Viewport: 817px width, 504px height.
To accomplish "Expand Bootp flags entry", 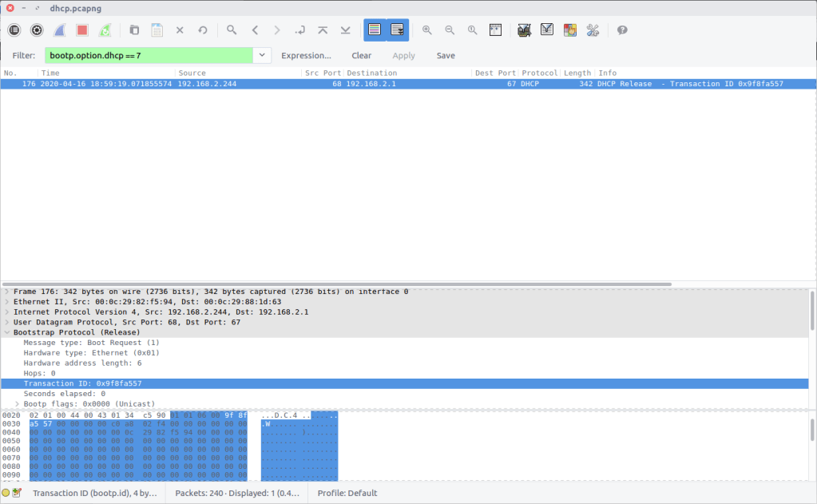I will (x=17, y=404).
